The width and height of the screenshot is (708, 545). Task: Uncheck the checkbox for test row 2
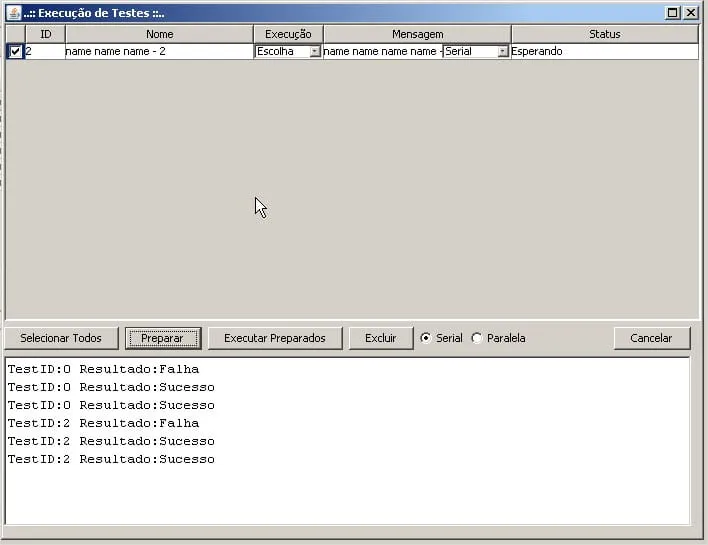(15, 51)
